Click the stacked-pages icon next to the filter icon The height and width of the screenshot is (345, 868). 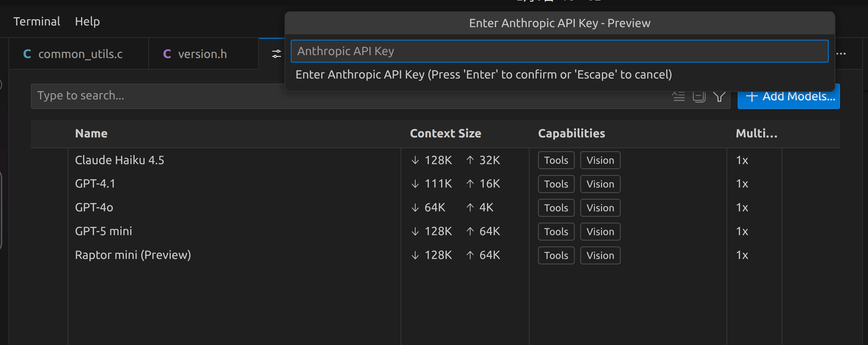tap(699, 96)
